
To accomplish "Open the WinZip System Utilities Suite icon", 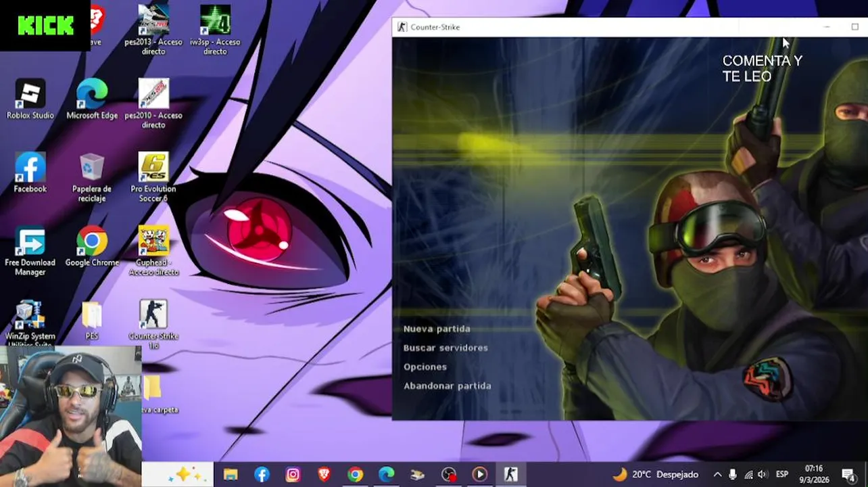I will (x=30, y=323).
